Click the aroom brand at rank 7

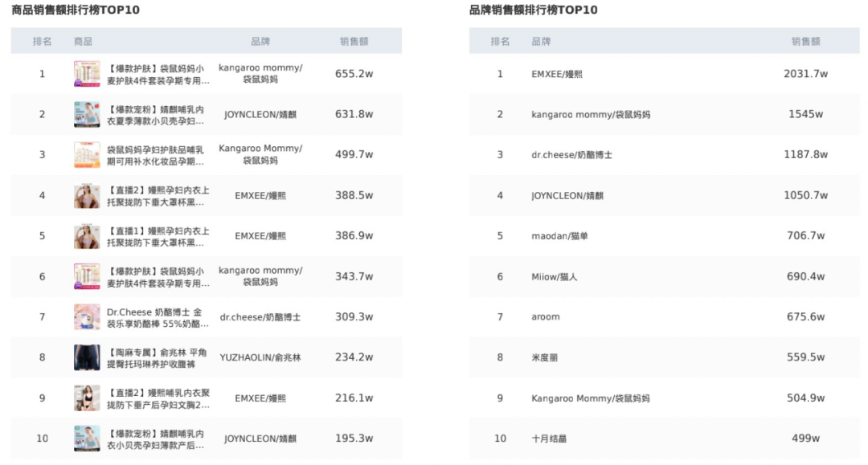pyautogui.click(x=545, y=316)
